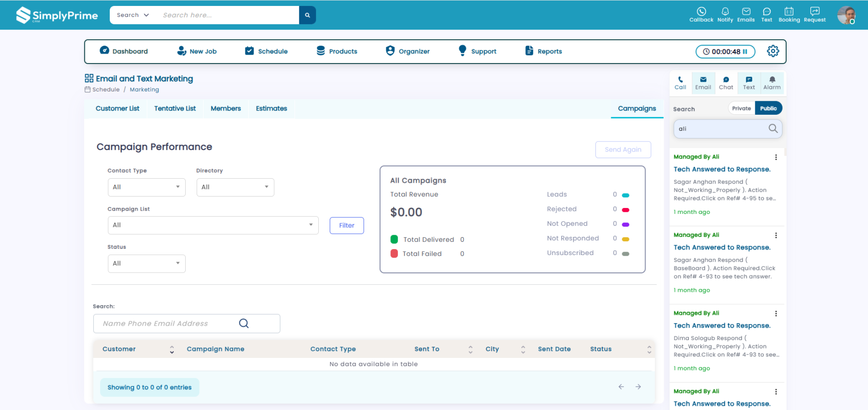Switch to the Tentative List tab
This screenshot has height=410, width=868.
tap(175, 108)
